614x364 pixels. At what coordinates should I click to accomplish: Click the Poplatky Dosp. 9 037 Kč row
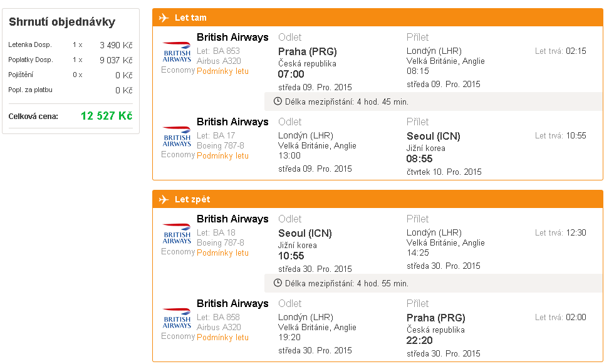(70, 60)
